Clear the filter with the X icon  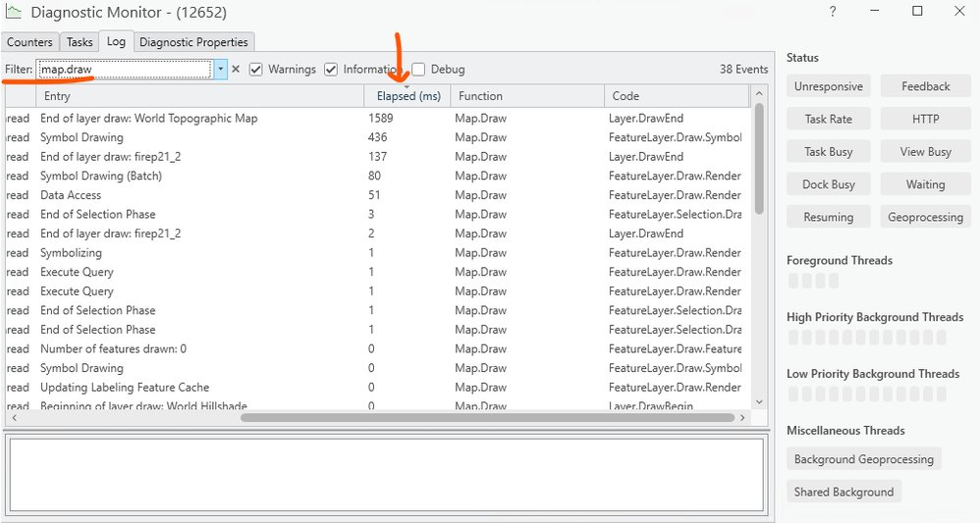tap(236, 70)
